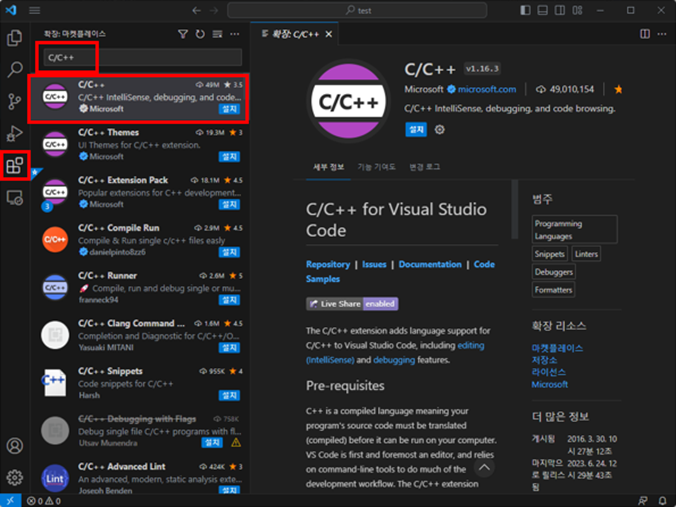
Task: Toggle secondary side bar layout icon
Action: point(560,10)
